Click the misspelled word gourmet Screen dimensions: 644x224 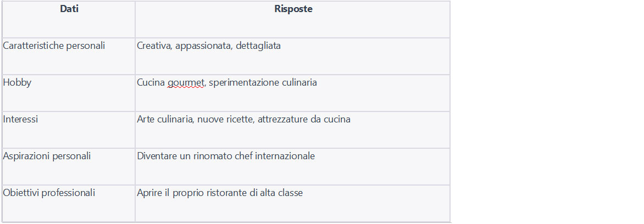click(186, 83)
